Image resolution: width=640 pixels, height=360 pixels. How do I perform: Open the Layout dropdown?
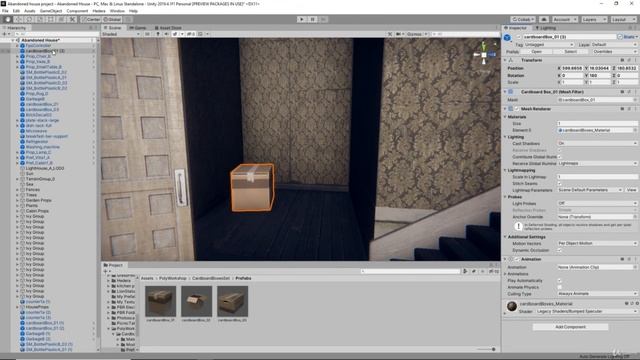coord(623,19)
